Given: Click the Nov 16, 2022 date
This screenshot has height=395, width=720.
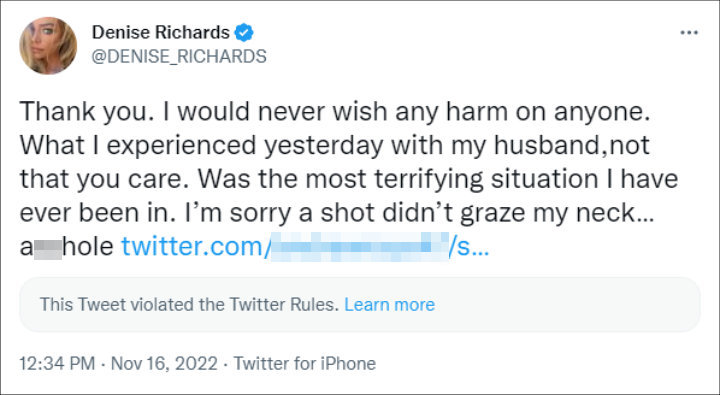Looking at the screenshot, I should point(164,364).
